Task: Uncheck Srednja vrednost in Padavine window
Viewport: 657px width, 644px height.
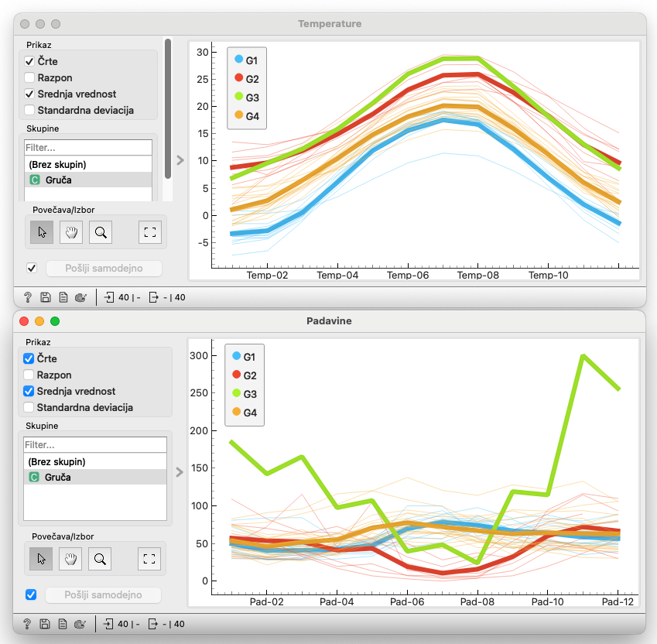Action: [x=29, y=392]
